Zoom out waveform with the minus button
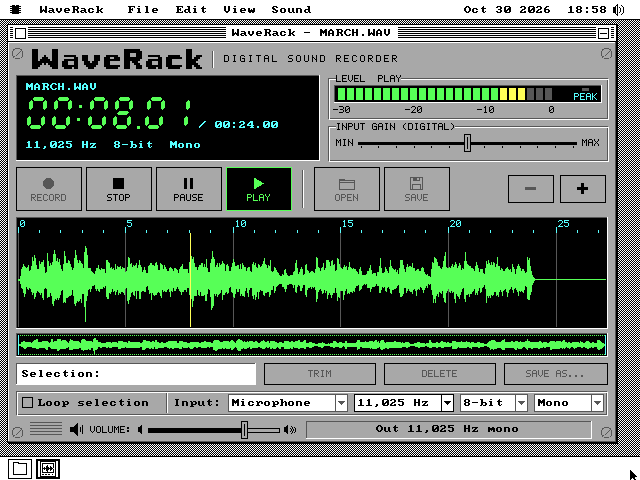 (531, 189)
